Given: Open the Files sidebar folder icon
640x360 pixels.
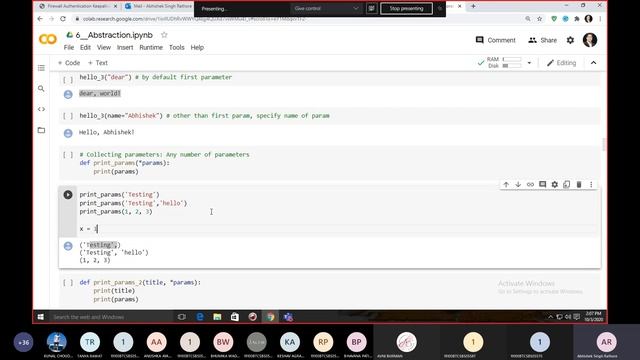Looking at the screenshot, I should click(41, 130).
